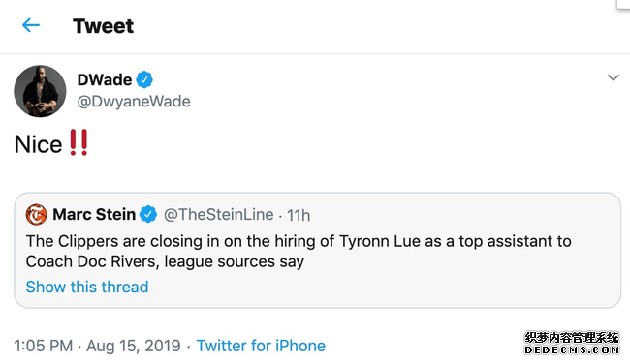Click the back arrow icon
Image resolution: width=630 pixels, height=364 pixels.
(31, 25)
